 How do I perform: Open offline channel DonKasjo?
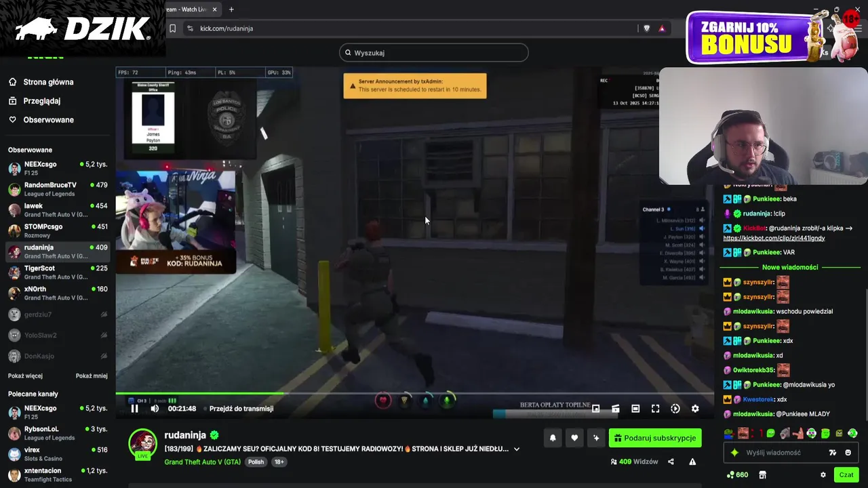tap(58, 357)
